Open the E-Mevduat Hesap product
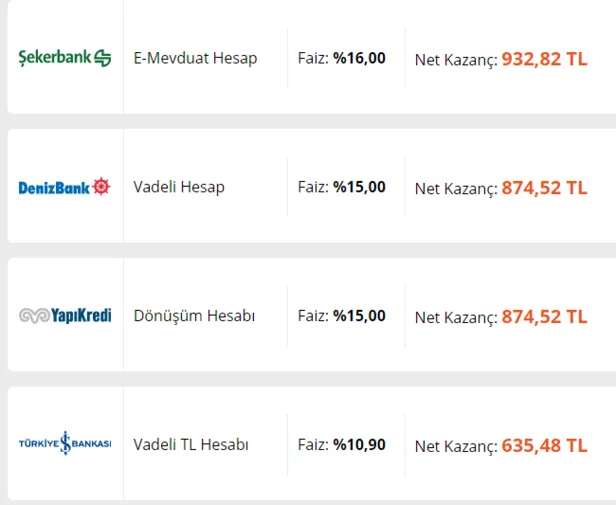This screenshot has height=505, width=616. [195, 58]
